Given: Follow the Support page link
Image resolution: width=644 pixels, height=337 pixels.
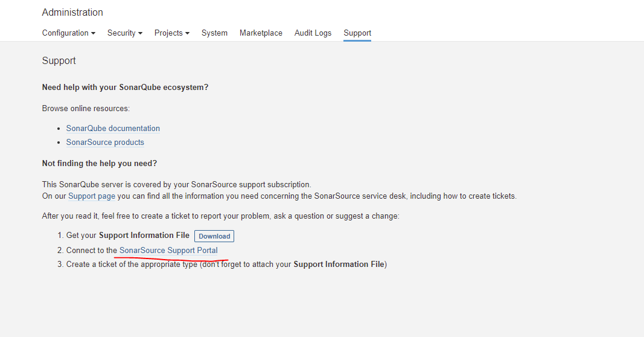Looking at the screenshot, I should click(x=92, y=196).
